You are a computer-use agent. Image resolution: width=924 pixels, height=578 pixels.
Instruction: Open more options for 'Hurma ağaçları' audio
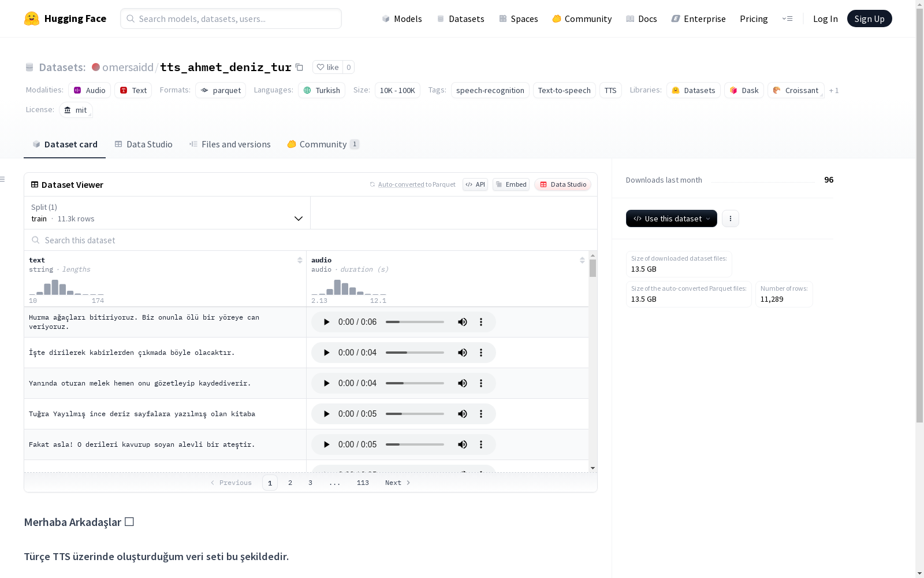point(481,322)
